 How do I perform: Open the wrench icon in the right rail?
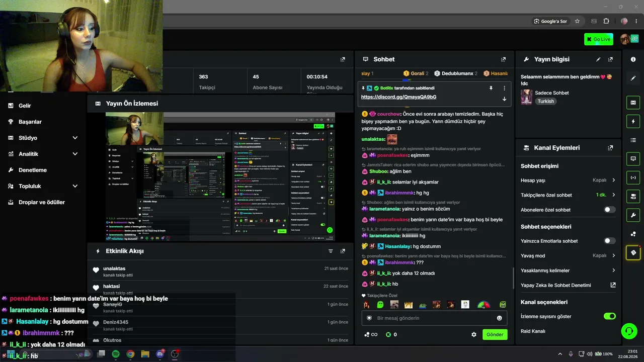[x=633, y=215]
